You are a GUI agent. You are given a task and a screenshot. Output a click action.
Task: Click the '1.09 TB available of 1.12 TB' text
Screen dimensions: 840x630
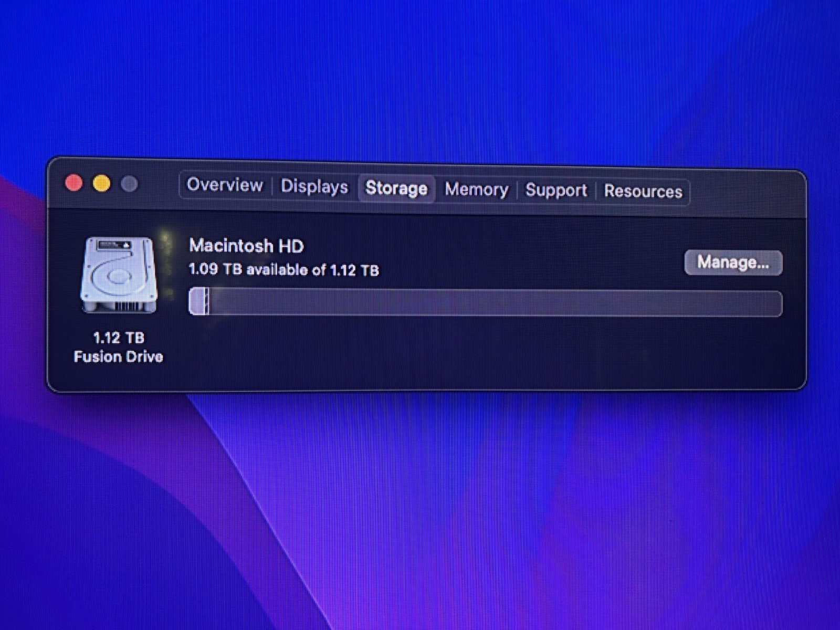point(283,270)
